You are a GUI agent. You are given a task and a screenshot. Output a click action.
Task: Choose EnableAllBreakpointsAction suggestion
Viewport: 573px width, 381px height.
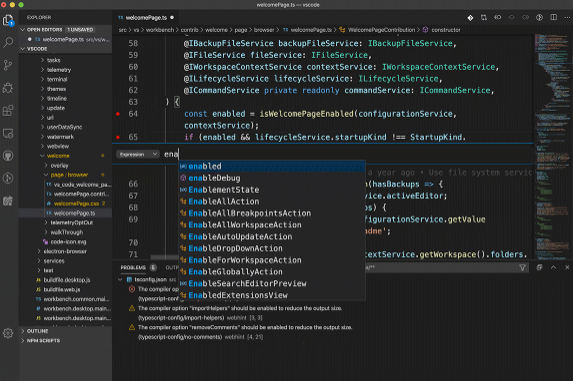272,213
